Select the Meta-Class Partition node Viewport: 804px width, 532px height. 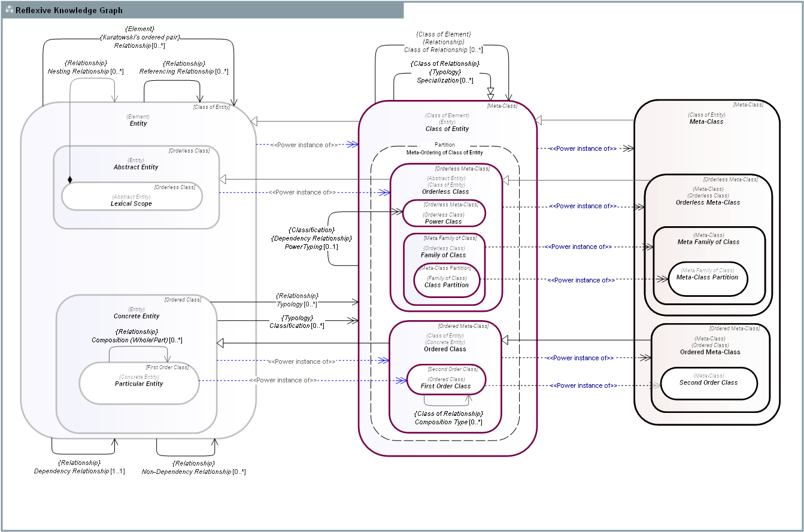707,277
